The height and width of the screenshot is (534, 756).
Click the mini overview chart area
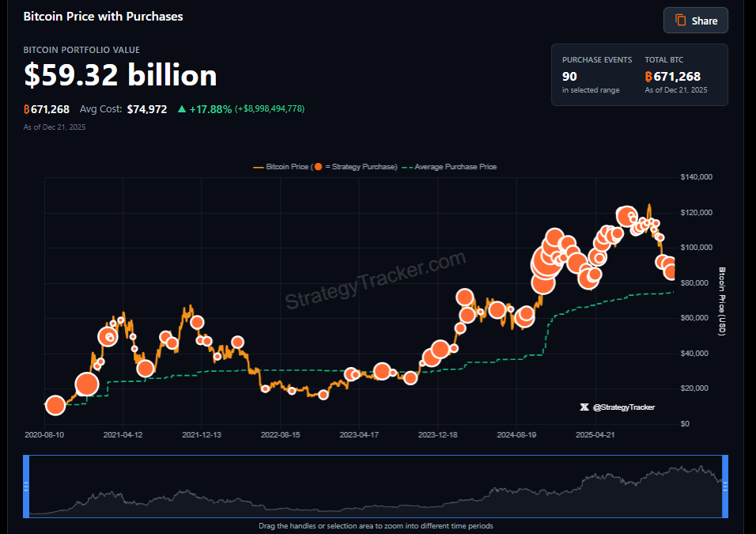[x=376, y=487]
